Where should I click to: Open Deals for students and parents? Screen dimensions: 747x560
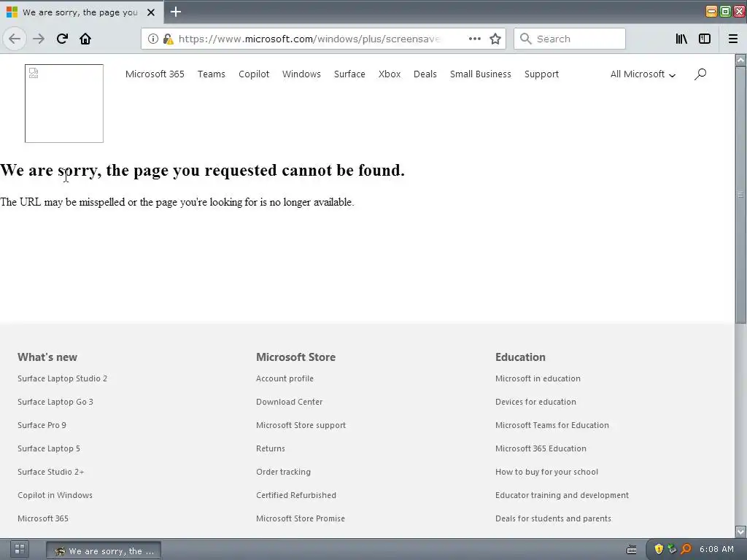[553, 518]
